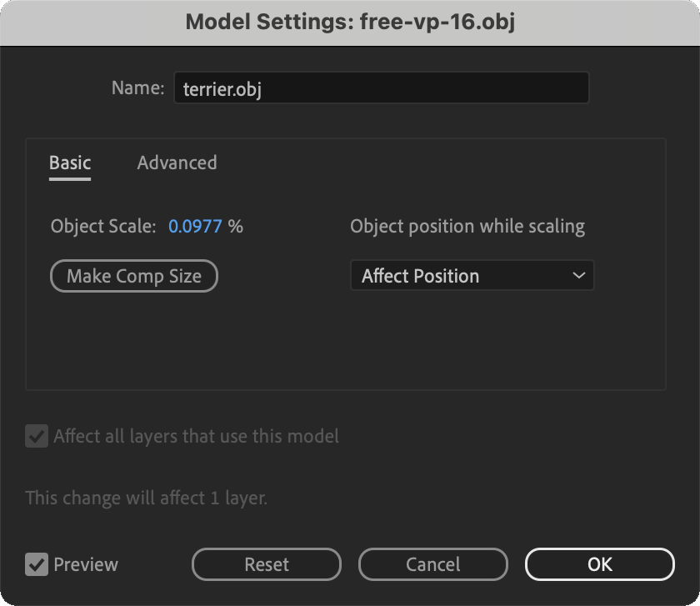Click the Object Scale value 0.0977
Viewport: 700px width, 606px height.
point(195,227)
